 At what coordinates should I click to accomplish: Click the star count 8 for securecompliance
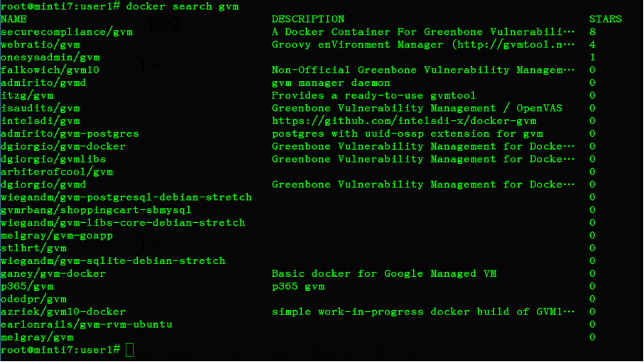click(592, 32)
